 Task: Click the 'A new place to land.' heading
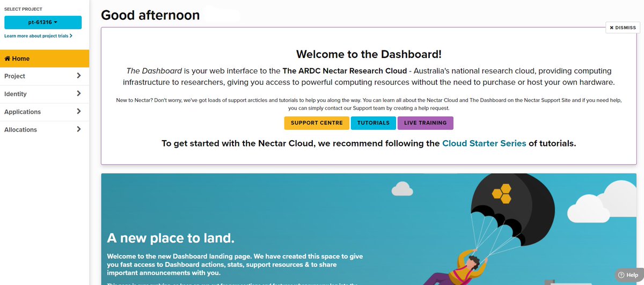coord(171,238)
